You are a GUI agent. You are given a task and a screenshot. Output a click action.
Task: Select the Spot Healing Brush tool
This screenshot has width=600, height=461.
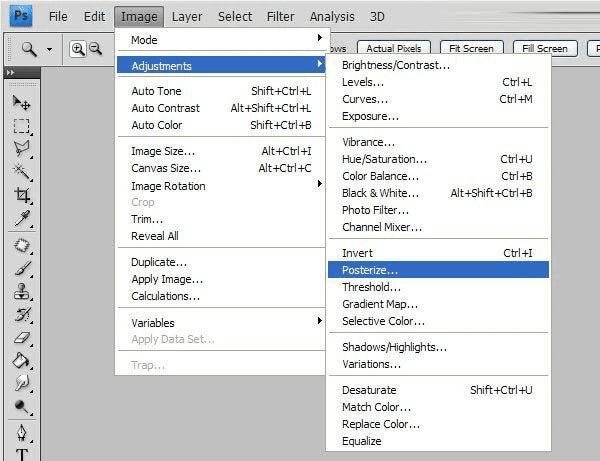pyautogui.click(x=22, y=246)
